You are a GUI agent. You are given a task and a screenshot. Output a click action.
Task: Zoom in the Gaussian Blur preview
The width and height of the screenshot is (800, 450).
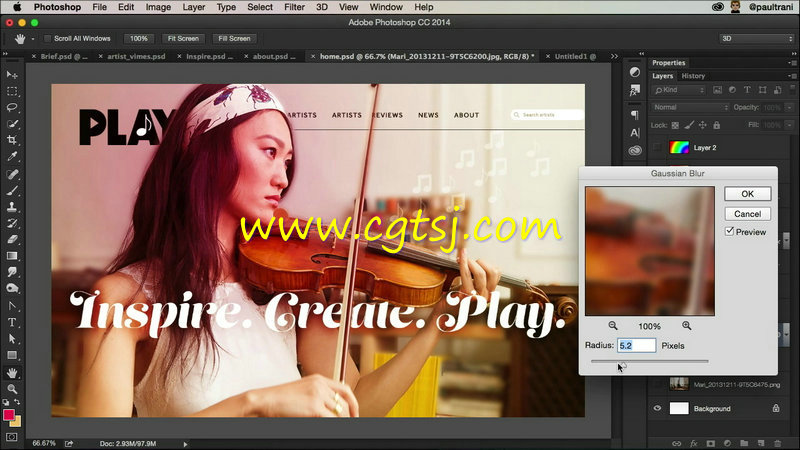687,326
